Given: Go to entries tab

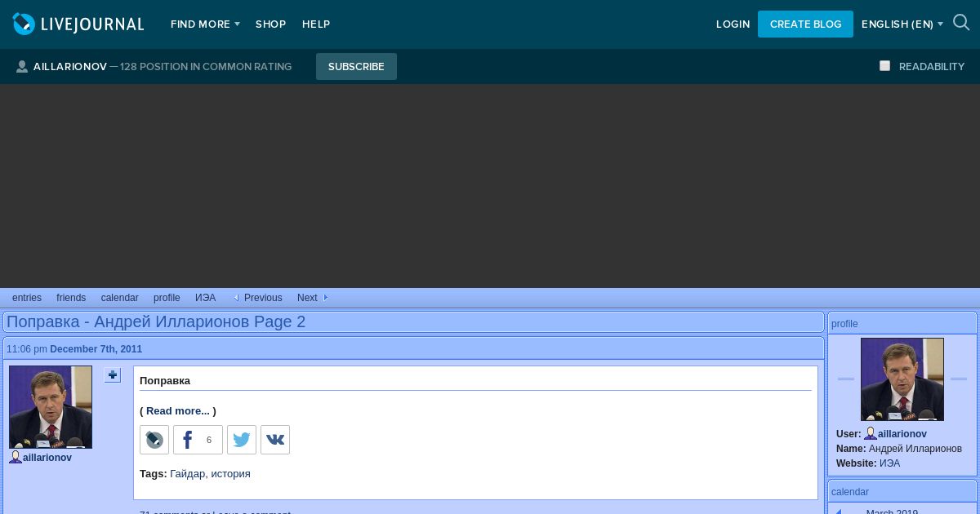Looking at the screenshot, I should (x=27, y=298).
